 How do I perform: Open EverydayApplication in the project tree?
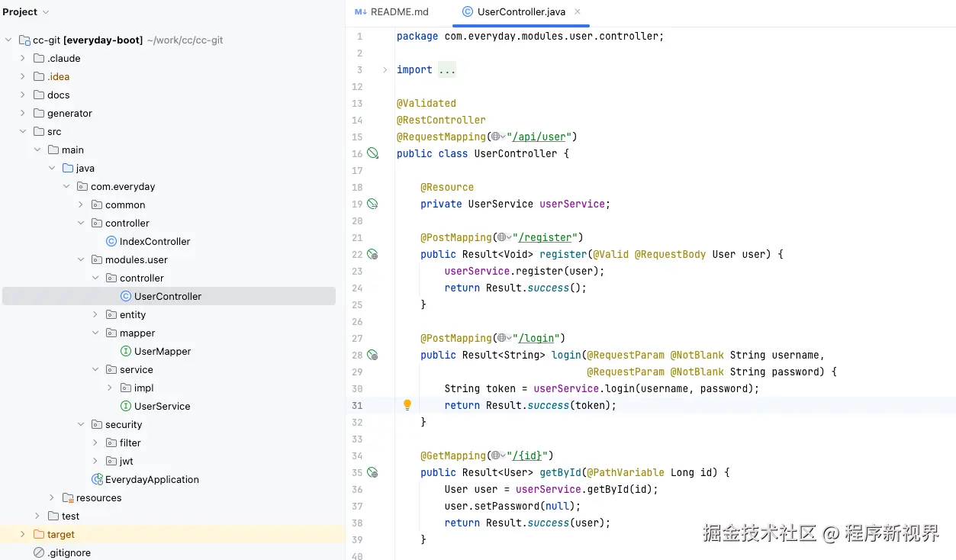(152, 479)
